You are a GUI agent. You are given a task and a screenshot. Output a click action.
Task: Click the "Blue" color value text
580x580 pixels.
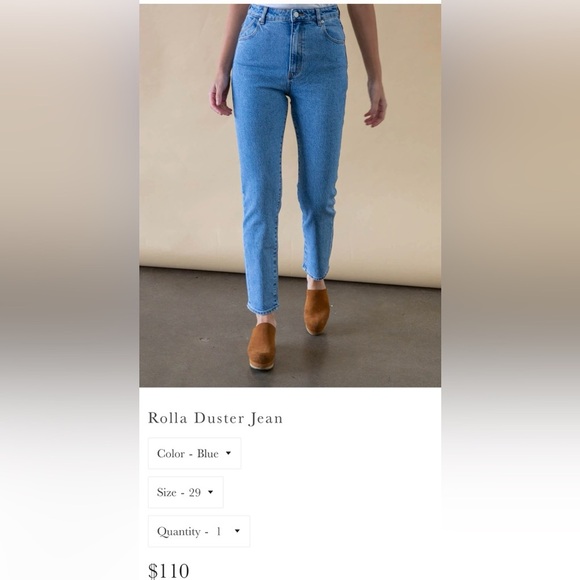point(208,453)
